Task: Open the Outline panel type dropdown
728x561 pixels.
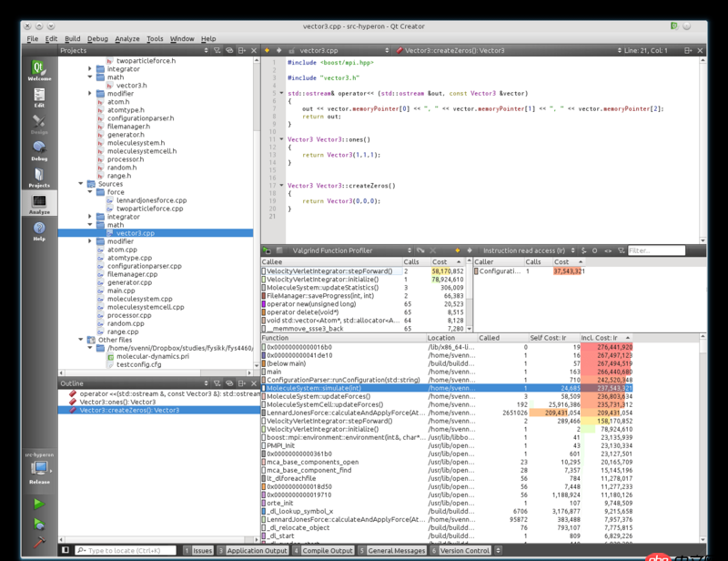Action: pos(206,383)
